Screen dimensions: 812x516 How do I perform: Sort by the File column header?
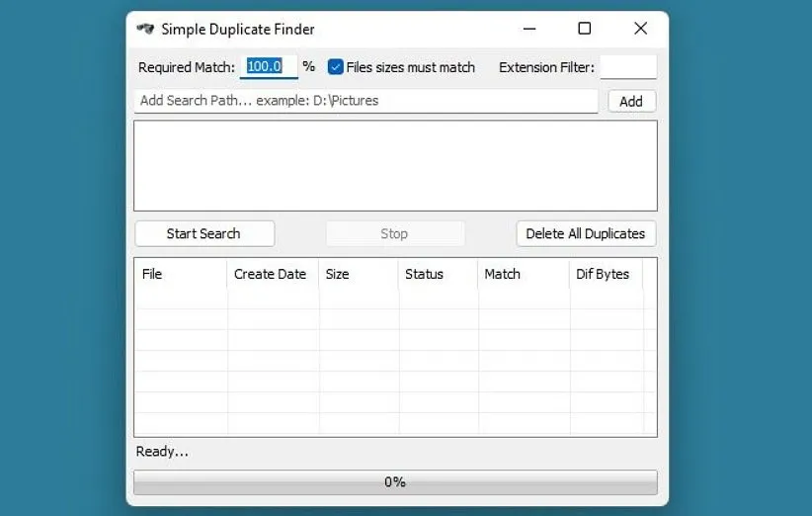[x=180, y=274]
